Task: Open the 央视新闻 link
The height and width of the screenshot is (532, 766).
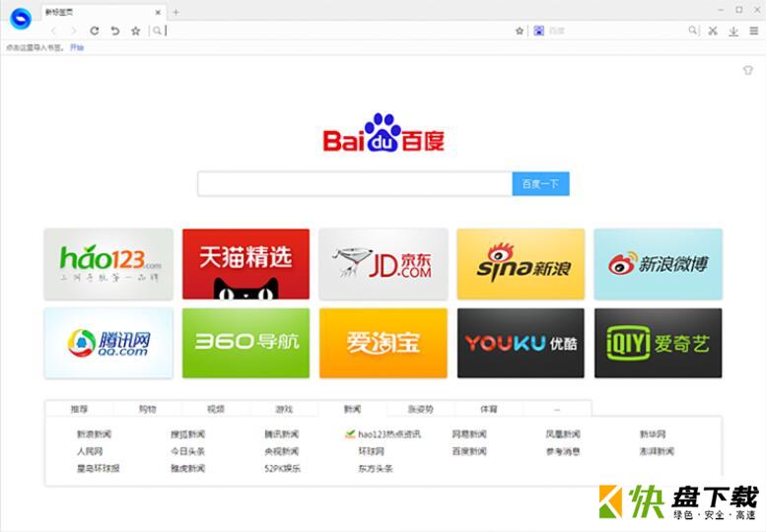Action: (x=281, y=451)
